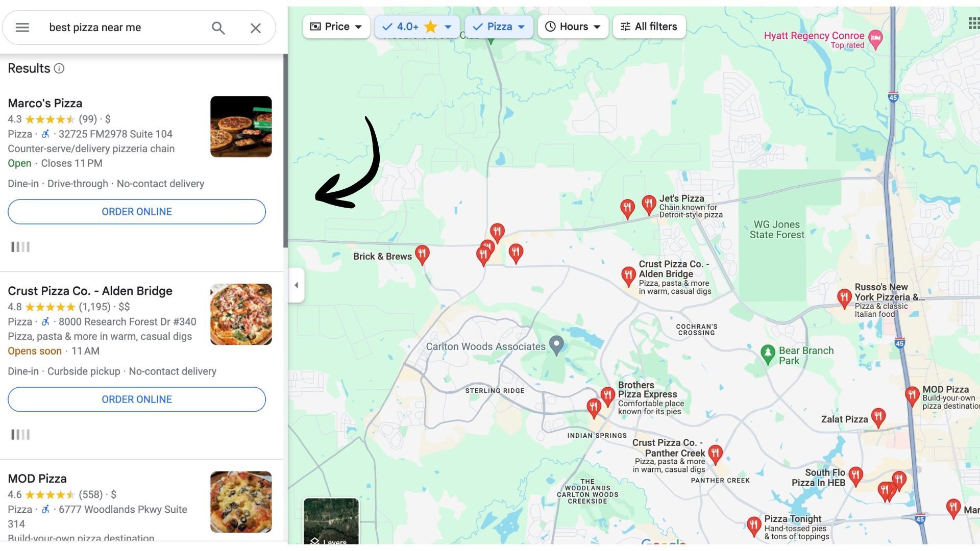Click the results panel scrollbar
980x551 pixels.
pos(285,151)
